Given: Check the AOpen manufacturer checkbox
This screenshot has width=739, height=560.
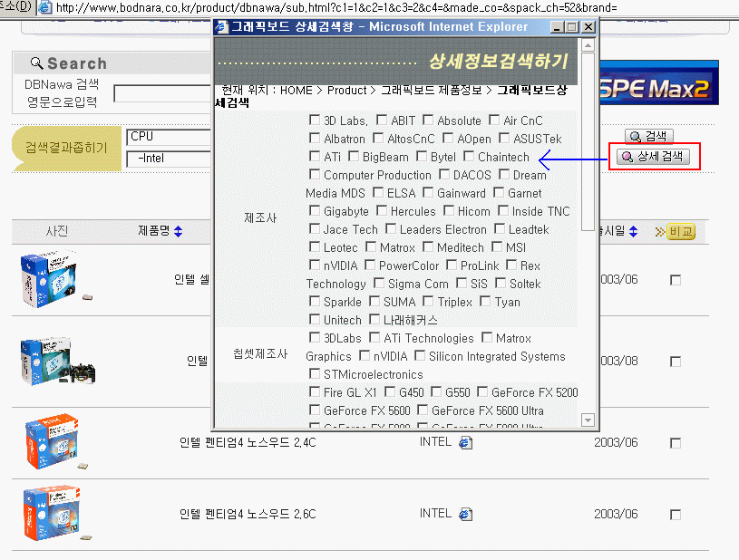Looking at the screenshot, I should (448, 138).
